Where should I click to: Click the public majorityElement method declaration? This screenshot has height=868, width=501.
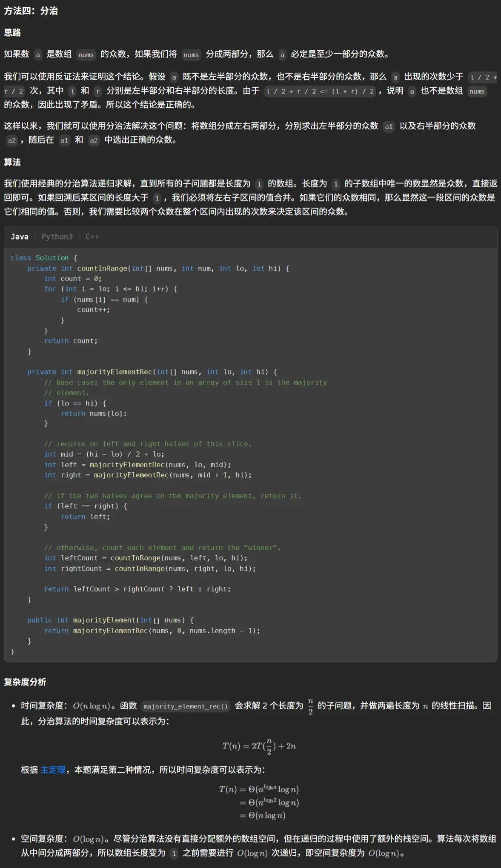(110, 620)
